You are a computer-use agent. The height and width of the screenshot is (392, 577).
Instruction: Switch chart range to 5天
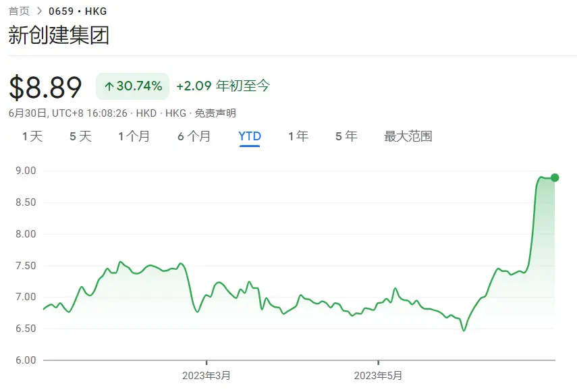(x=80, y=136)
